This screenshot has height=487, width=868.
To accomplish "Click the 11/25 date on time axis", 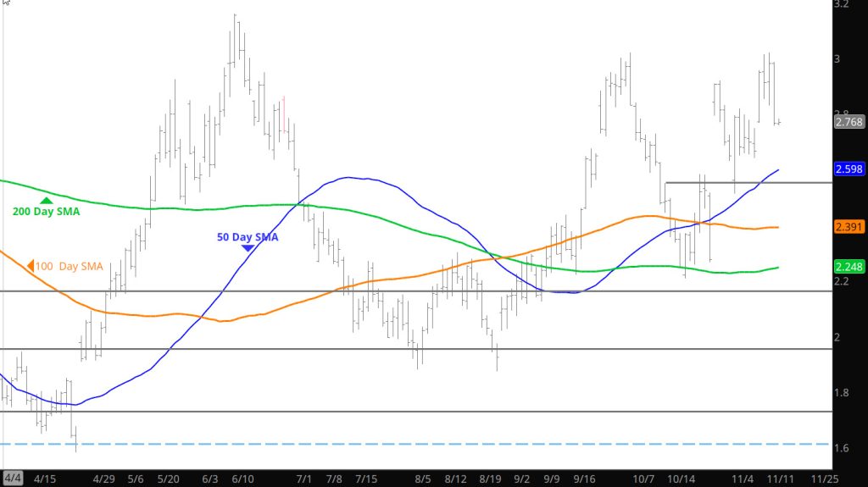I will 821,478.
